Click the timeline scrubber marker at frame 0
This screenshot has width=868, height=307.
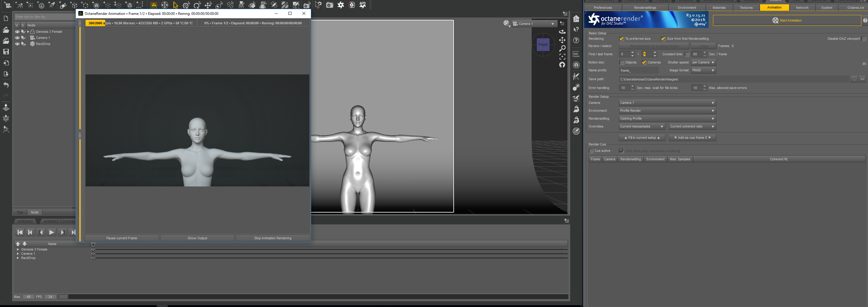[93, 244]
